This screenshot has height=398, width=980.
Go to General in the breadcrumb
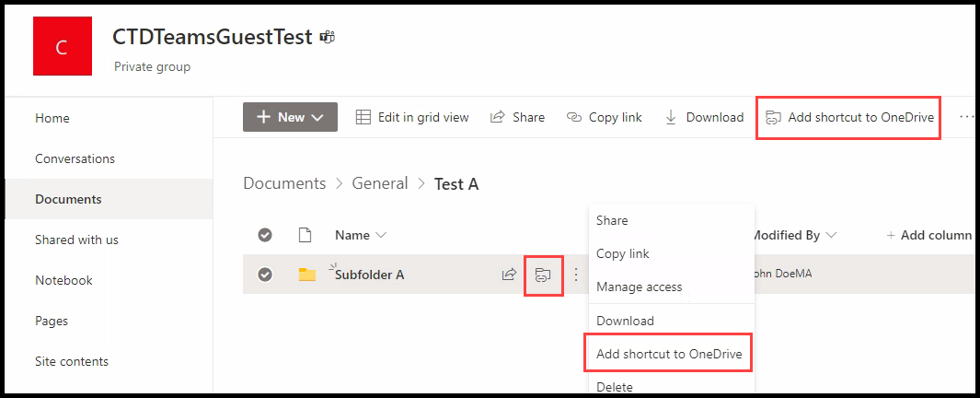(x=380, y=183)
